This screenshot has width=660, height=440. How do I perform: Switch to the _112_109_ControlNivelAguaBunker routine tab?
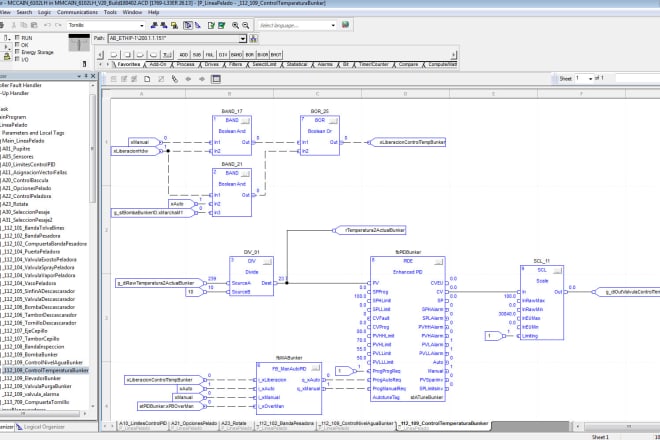click(357, 425)
